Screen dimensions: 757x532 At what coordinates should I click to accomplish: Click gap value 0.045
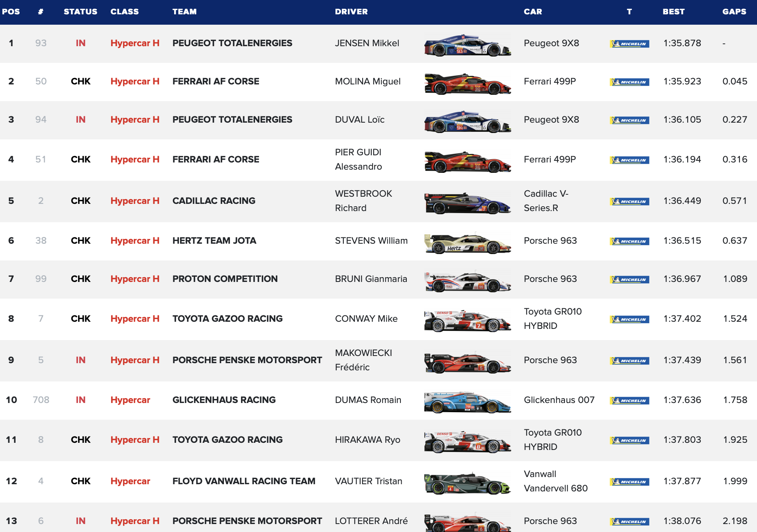735,81
